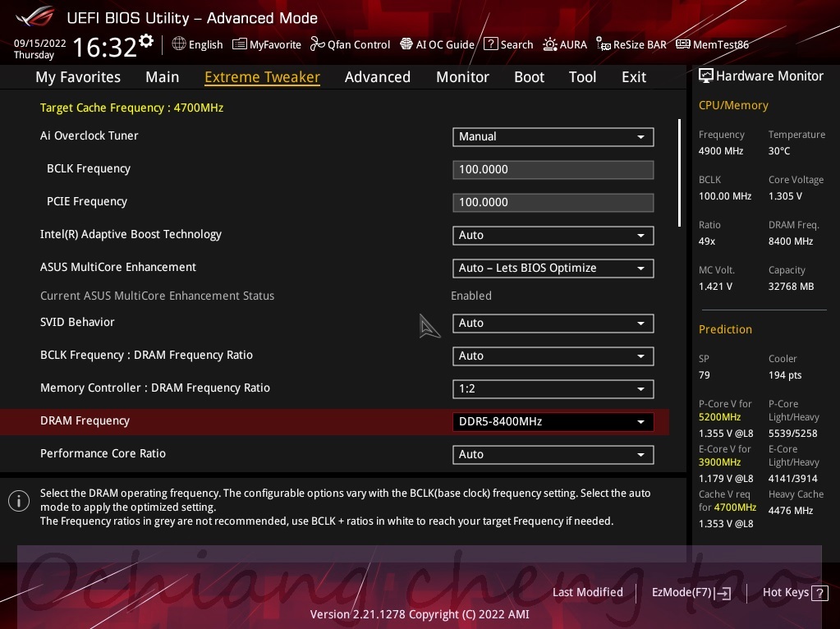This screenshot has width=840, height=629.
Task: Switch to EzMode(F7)
Action: click(691, 593)
